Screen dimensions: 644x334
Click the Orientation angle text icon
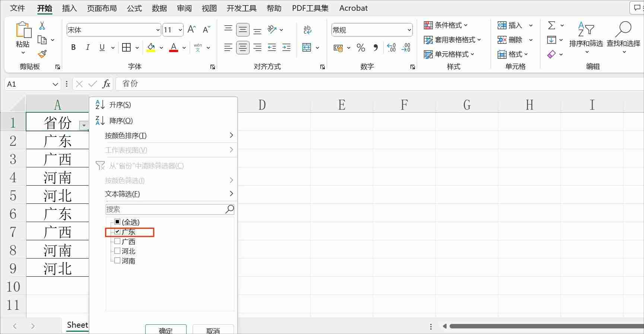(272, 29)
